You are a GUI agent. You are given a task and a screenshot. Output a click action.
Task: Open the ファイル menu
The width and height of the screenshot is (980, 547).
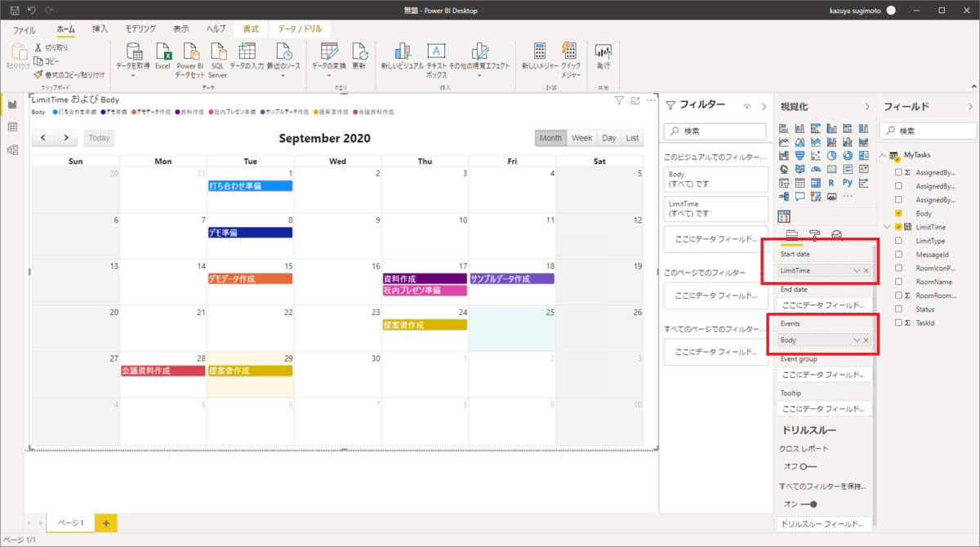pyautogui.click(x=24, y=29)
